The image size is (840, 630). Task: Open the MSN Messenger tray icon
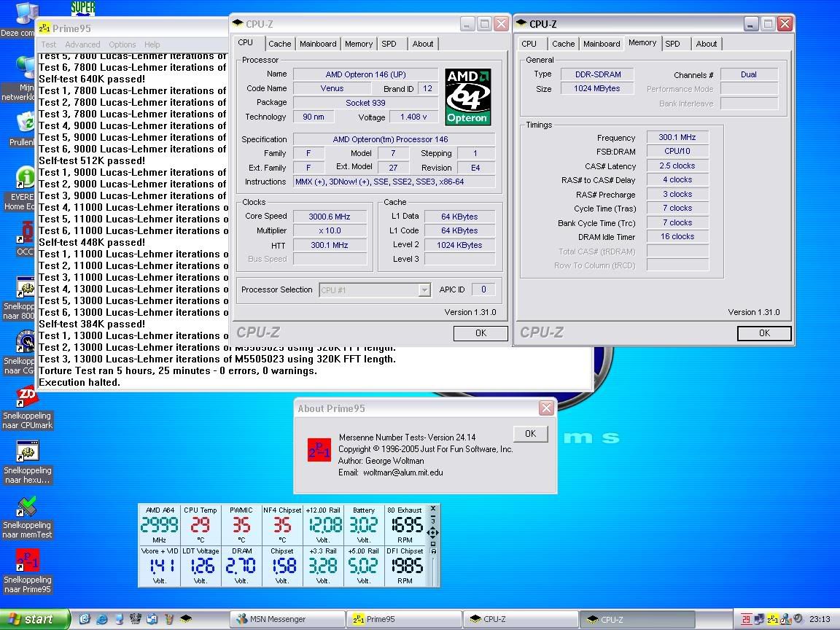(785, 619)
